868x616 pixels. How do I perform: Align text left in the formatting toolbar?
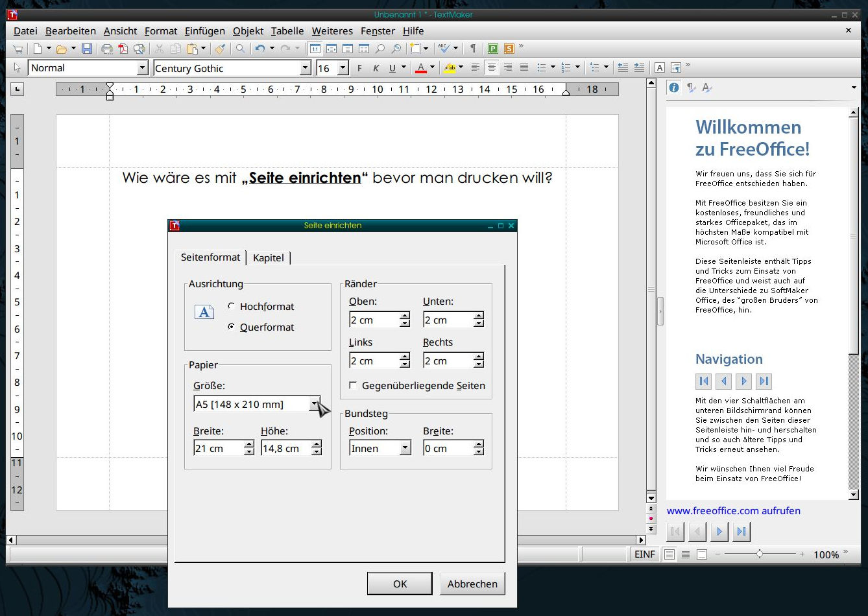click(x=476, y=67)
